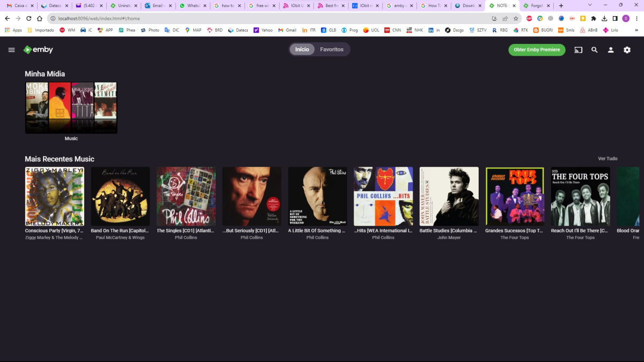Click the share page icon
644x362 pixels.
point(505,18)
